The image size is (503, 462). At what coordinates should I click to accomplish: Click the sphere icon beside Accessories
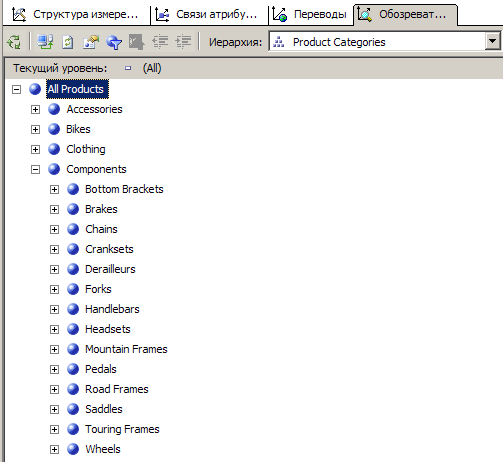coord(54,109)
